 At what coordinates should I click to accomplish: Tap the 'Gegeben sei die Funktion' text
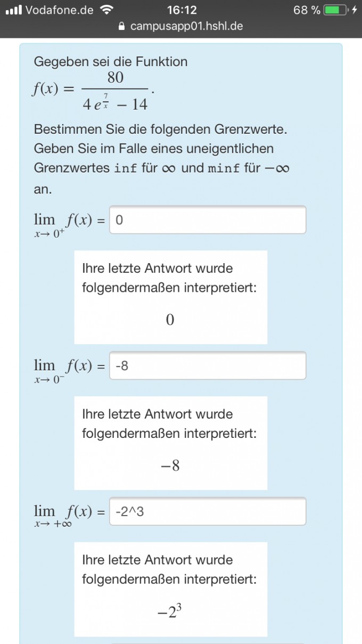(x=111, y=62)
